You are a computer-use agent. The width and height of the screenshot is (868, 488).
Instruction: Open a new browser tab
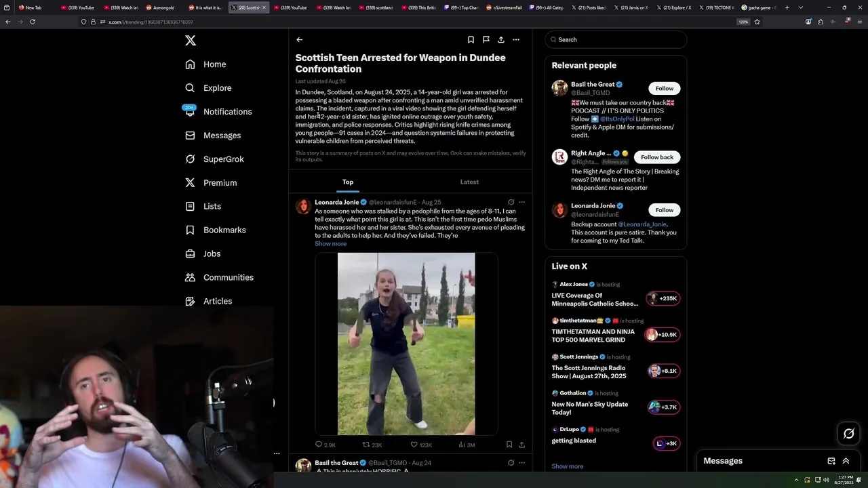click(787, 7)
